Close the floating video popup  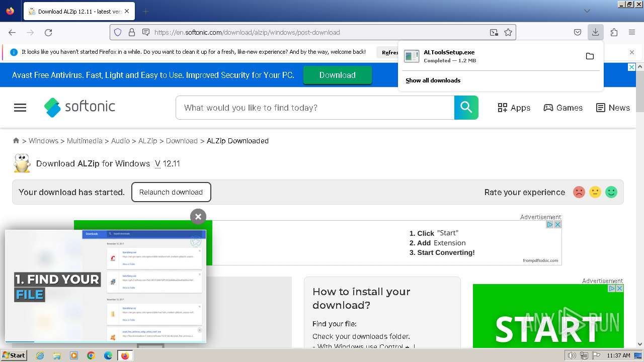(198, 217)
